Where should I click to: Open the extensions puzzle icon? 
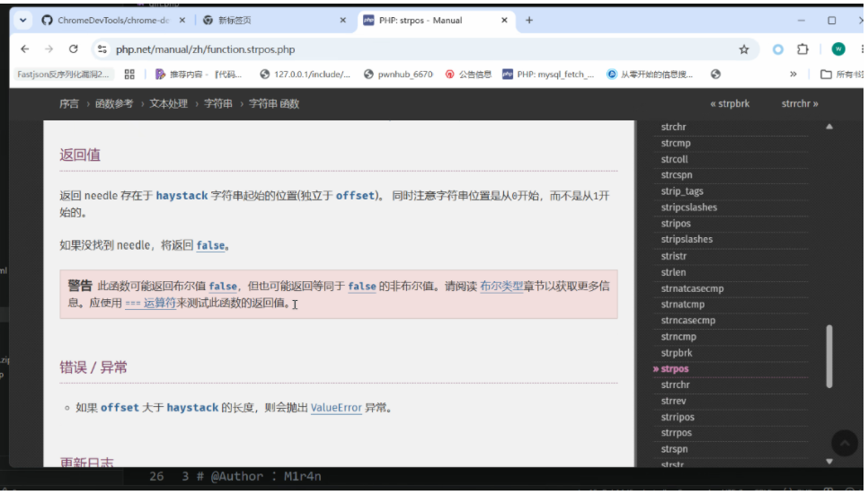click(x=802, y=49)
